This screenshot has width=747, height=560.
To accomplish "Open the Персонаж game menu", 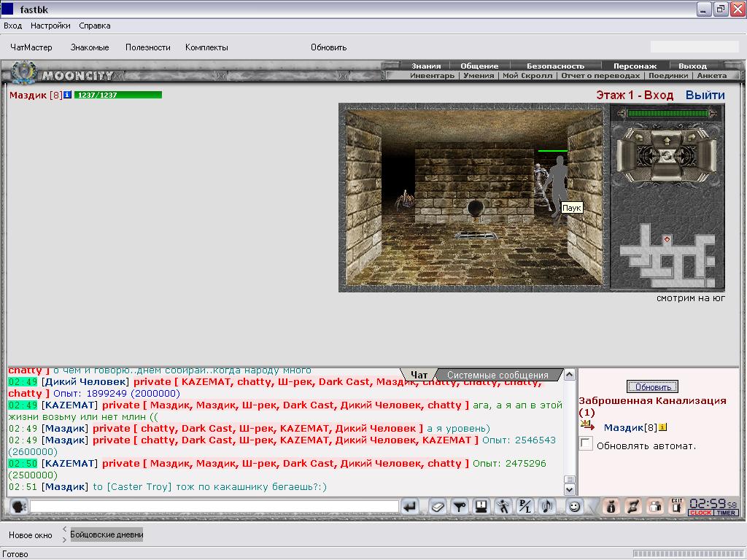I will pos(635,66).
